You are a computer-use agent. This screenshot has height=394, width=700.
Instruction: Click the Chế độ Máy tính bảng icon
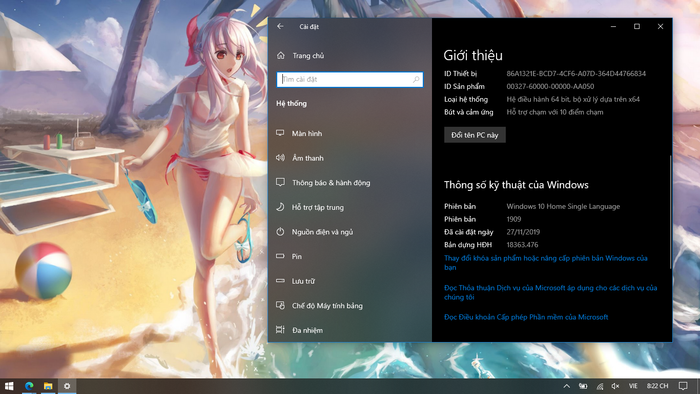coord(280,305)
